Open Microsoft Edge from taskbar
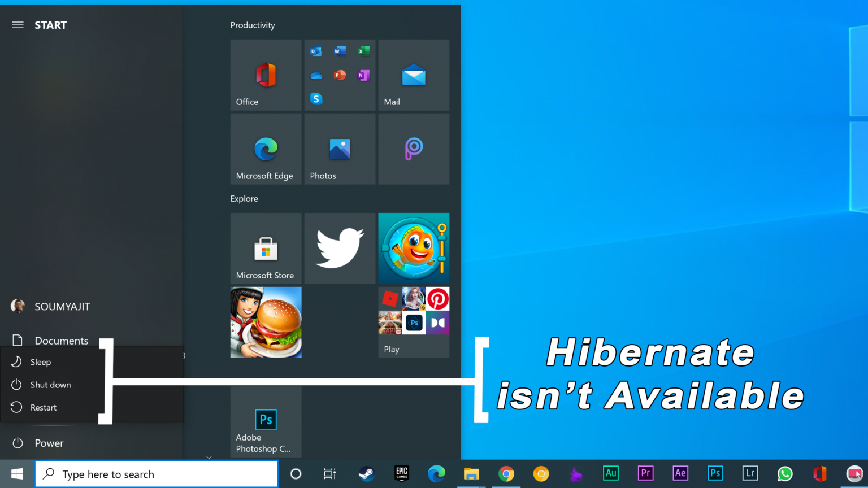 [436, 474]
